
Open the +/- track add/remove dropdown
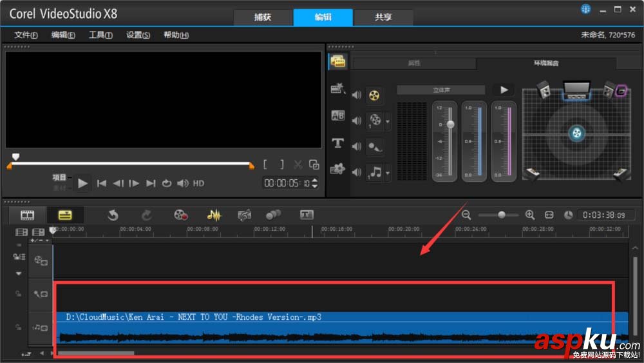point(39,240)
